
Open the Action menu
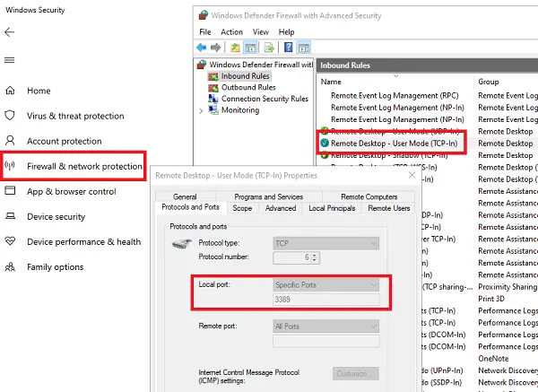[231, 32]
